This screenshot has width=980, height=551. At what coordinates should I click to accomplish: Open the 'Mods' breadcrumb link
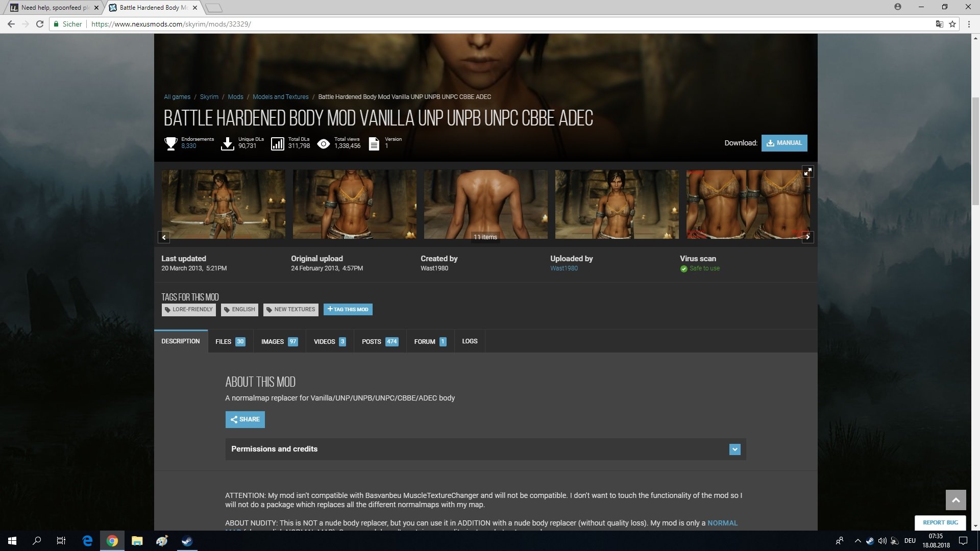click(235, 97)
